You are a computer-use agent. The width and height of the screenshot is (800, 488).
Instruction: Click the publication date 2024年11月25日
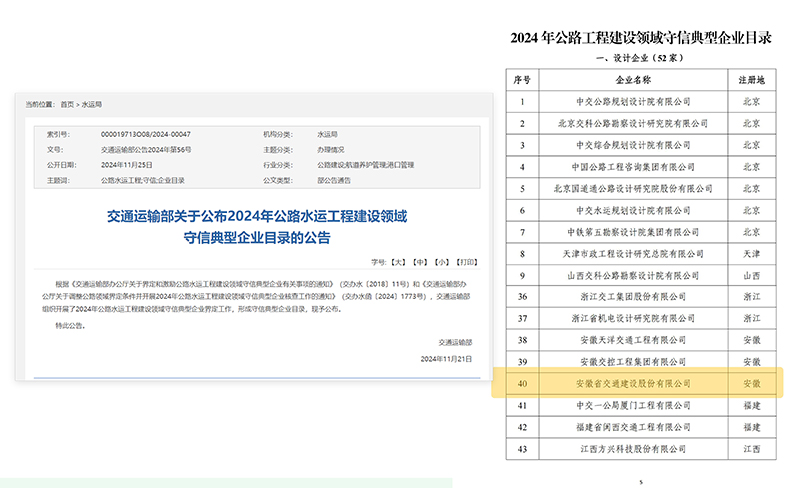[x=125, y=164]
